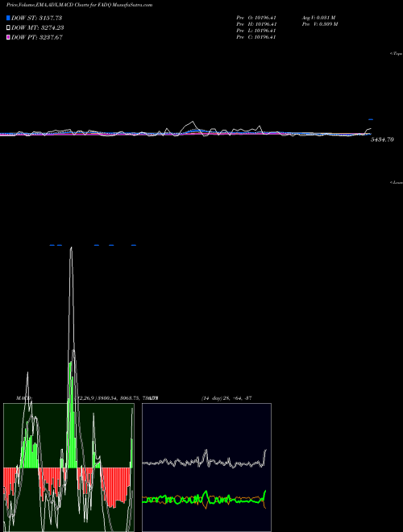Click the MACD histogram panel
The width and height of the screenshot is (403, 532).
69,468
